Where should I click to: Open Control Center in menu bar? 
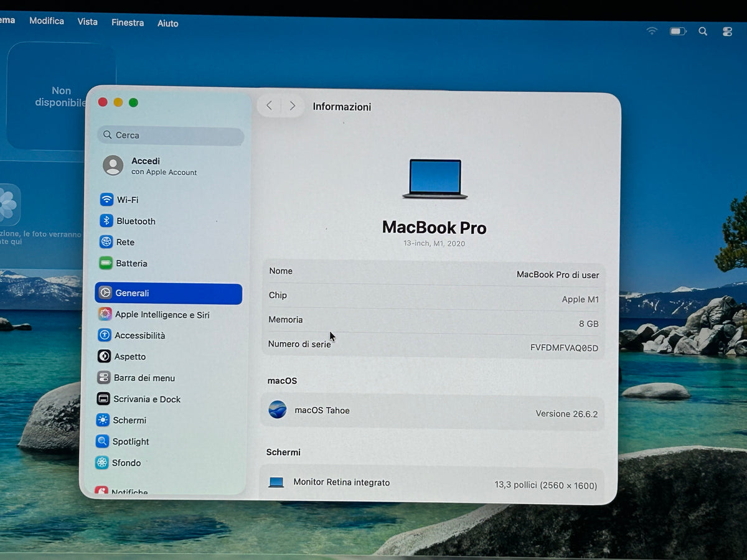727,31
